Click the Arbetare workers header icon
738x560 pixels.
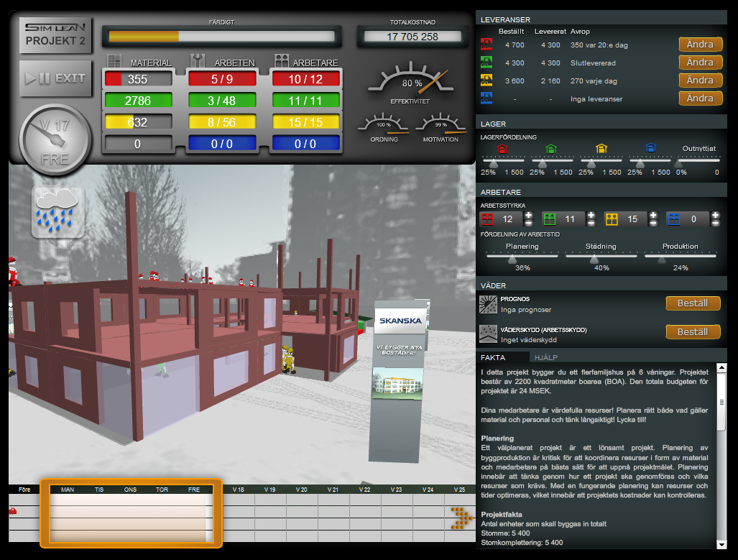point(282,61)
